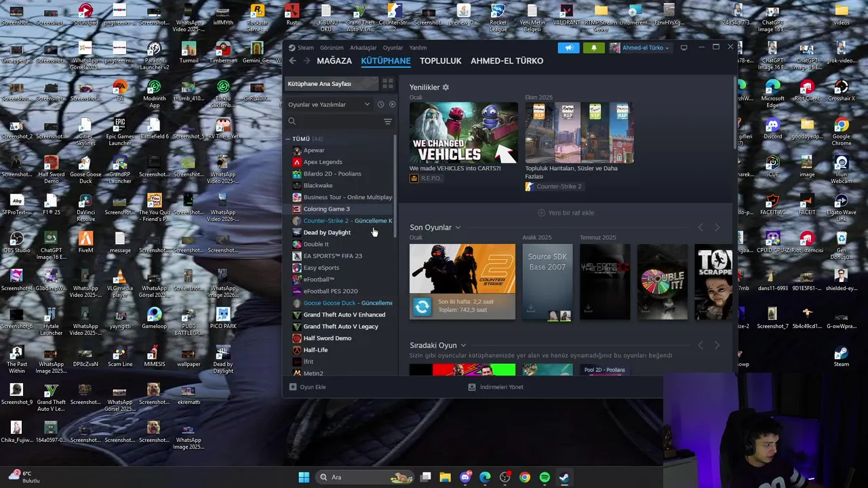Open the Oyunlar menu
Viewport: 868px width, 488px height.
(393, 47)
